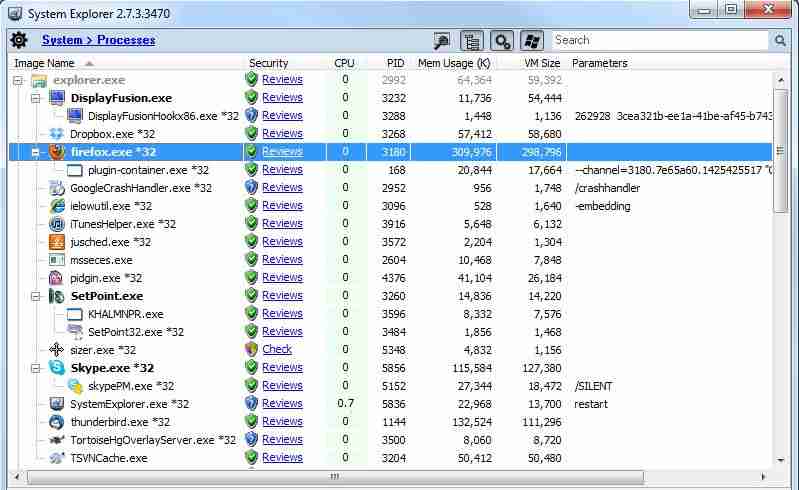This screenshot has height=490, width=799.
Task: Sort by the Mem Usage (K) column header
Action: point(454,63)
